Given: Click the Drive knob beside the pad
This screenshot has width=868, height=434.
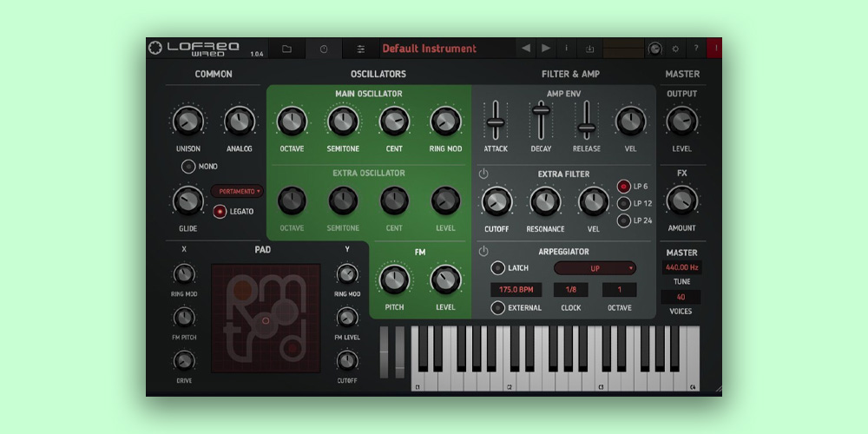Looking at the screenshot, I should (x=184, y=360).
